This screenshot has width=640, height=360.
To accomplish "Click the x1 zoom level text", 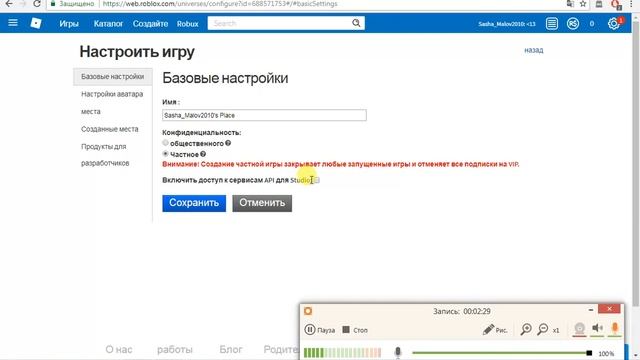I will (x=556, y=330).
